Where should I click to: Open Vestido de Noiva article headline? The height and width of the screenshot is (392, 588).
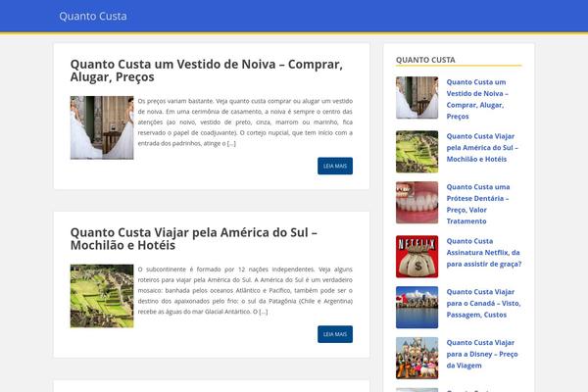point(206,71)
